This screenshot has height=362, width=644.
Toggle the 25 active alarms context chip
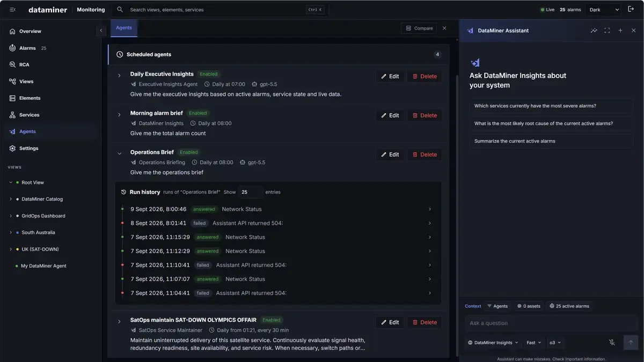pos(569,306)
